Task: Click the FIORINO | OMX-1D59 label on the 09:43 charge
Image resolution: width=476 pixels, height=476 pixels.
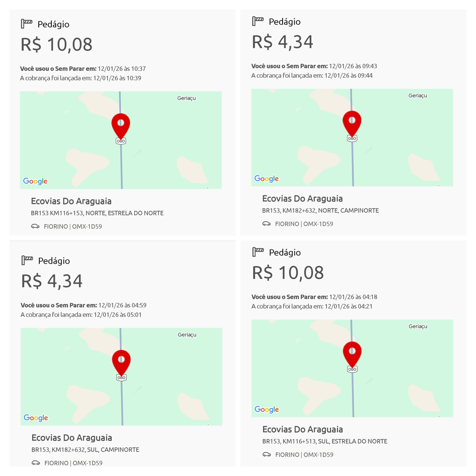Action: click(304, 224)
